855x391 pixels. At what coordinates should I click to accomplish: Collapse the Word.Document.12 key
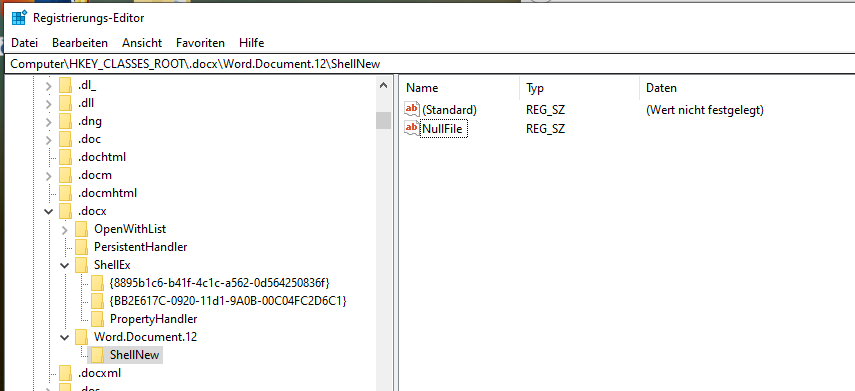tap(65, 338)
